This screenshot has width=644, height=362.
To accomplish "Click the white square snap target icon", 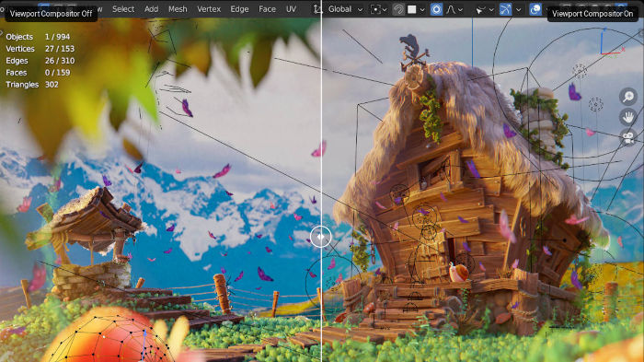I will point(411,9).
